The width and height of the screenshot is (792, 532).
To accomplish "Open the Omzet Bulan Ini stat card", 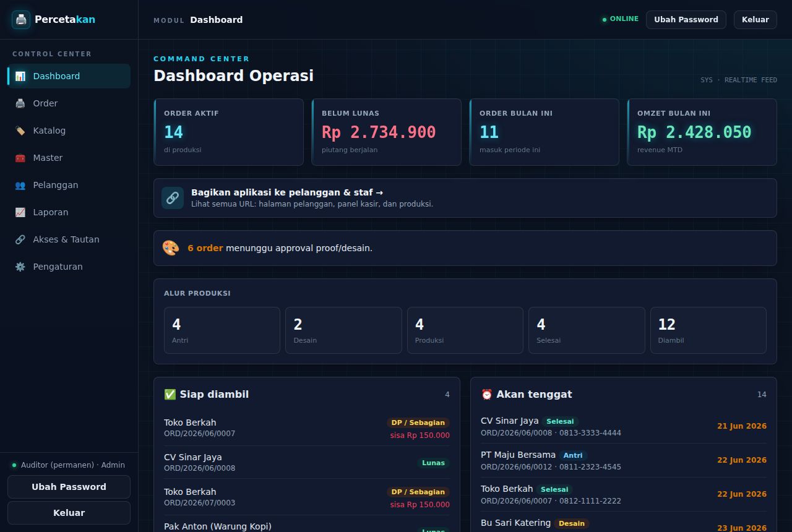I will click(x=702, y=132).
